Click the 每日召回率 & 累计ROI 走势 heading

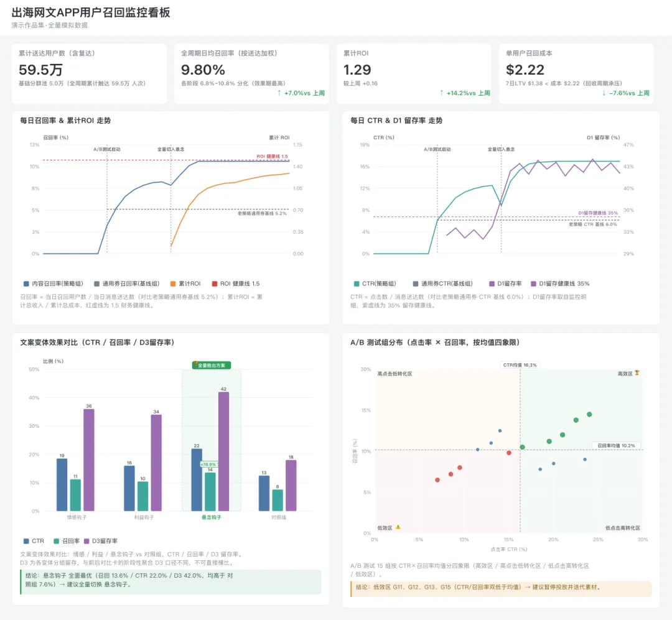[x=65, y=121]
